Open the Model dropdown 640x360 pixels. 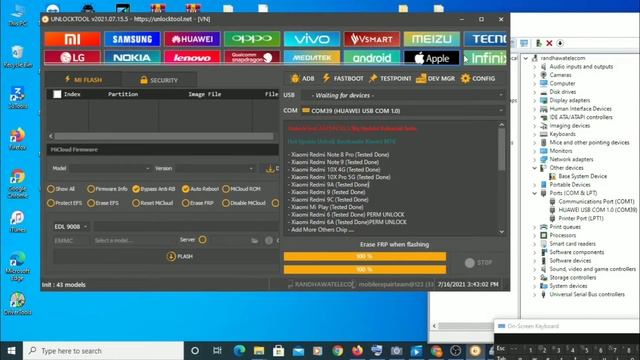point(110,168)
